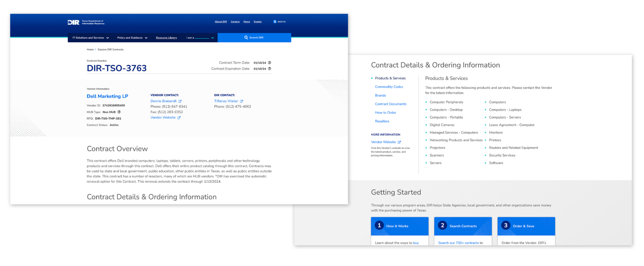The height and width of the screenshot is (266, 644).
Task: Open the 'I am a' dropdown
Action: [200, 38]
